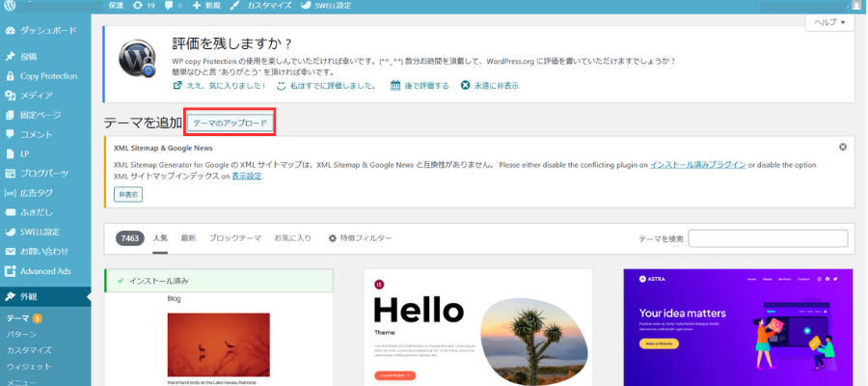Screen dimensions: 868x386
Task: Select ウィジェット submenu item
Action: point(29,366)
